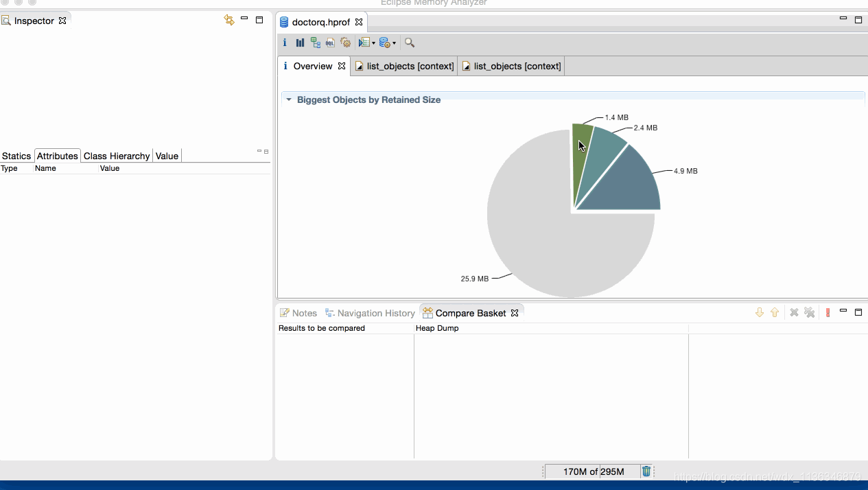Click the heap status 170M of 295M
Viewport: 868px width, 490px height.
pyautogui.click(x=593, y=471)
